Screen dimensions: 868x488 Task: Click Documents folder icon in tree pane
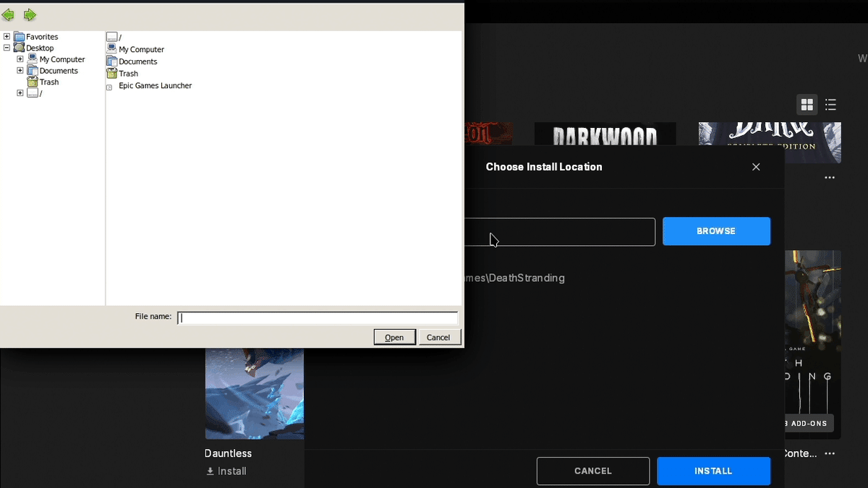pyautogui.click(x=33, y=71)
